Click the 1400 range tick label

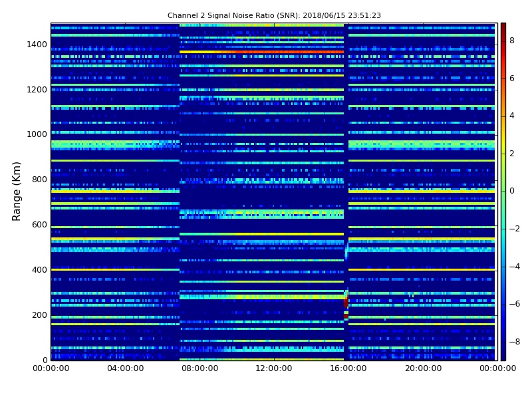tap(37, 45)
